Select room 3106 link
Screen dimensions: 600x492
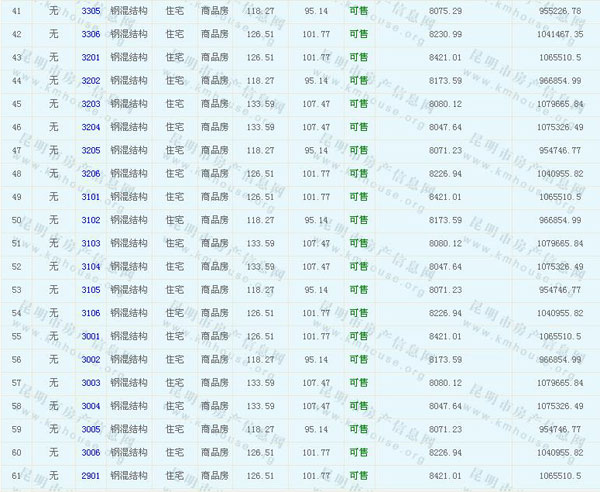coord(90,313)
